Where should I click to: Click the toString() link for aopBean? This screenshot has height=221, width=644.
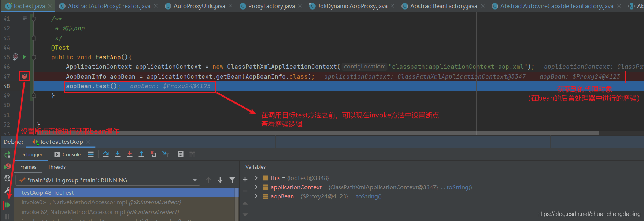pos(369,196)
